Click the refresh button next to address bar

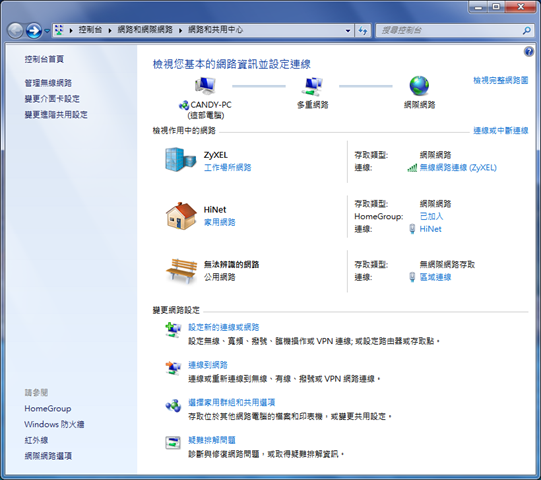363,31
